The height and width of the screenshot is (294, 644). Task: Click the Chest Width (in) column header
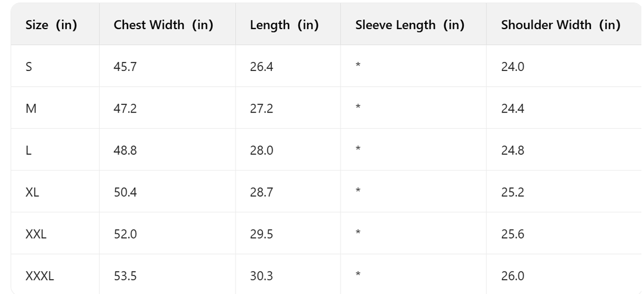point(163,26)
